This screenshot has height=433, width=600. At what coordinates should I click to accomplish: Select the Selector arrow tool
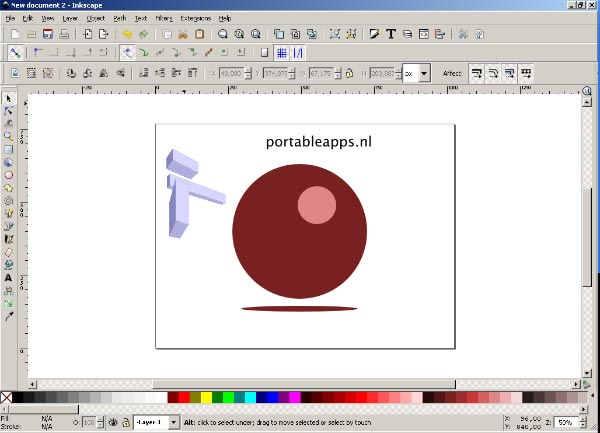click(9, 98)
